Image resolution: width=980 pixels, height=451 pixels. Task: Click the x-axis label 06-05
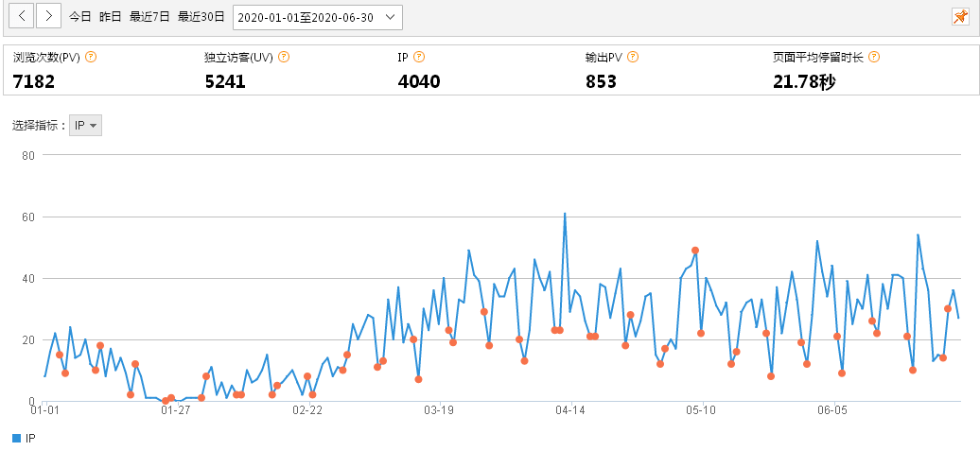coord(833,410)
